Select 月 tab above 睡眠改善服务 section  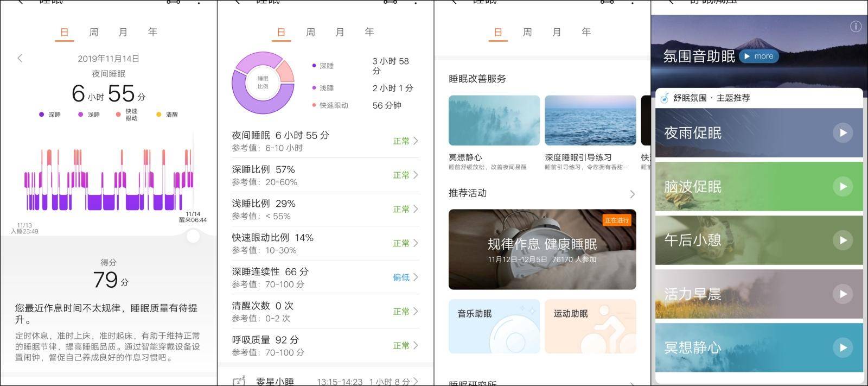click(557, 32)
